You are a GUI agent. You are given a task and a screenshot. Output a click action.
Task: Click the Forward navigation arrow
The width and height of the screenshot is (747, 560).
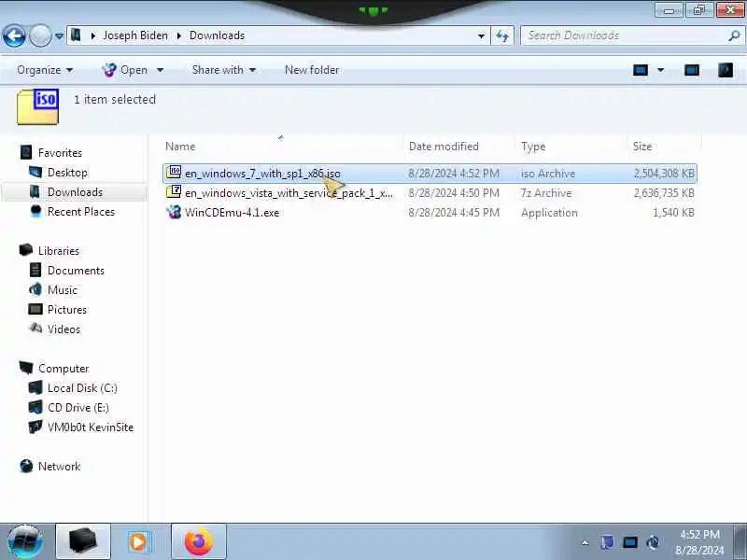[40, 35]
